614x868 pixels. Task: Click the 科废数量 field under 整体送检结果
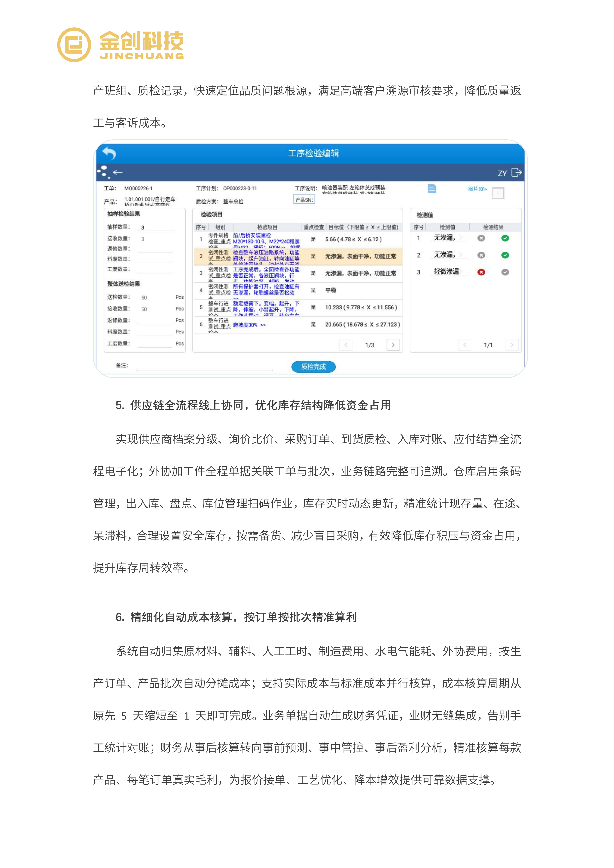click(x=155, y=332)
